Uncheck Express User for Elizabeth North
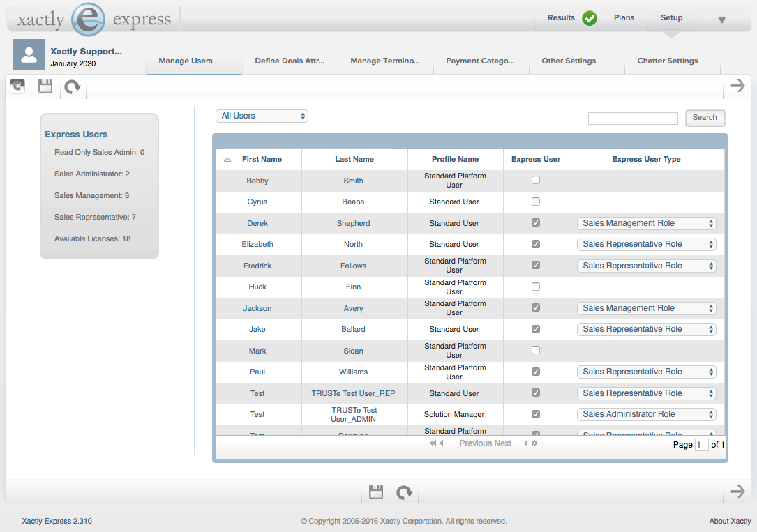 (x=536, y=244)
